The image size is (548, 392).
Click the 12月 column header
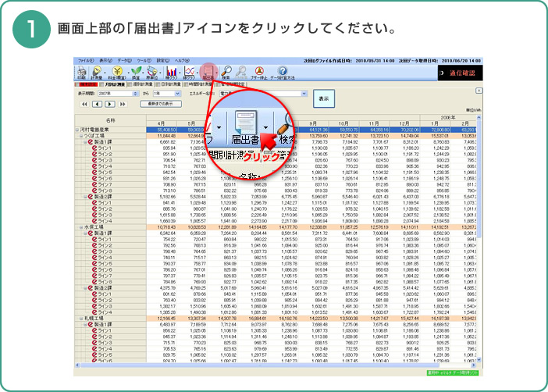(x=404, y=123)
